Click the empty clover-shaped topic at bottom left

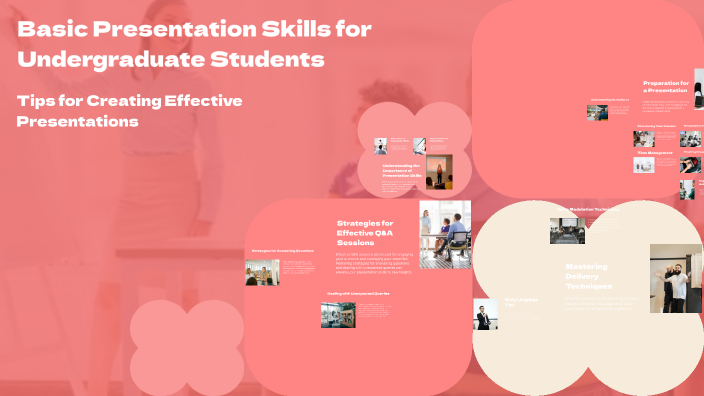click(x=187, y=348)
